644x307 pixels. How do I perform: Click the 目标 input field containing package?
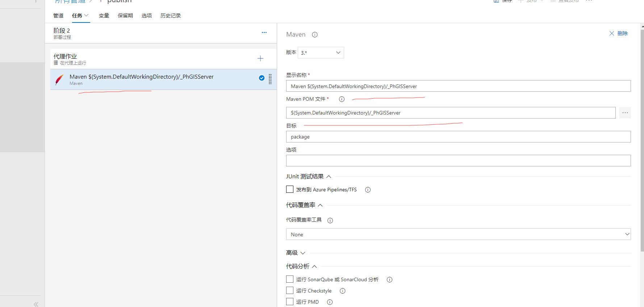tap(458, 137)
